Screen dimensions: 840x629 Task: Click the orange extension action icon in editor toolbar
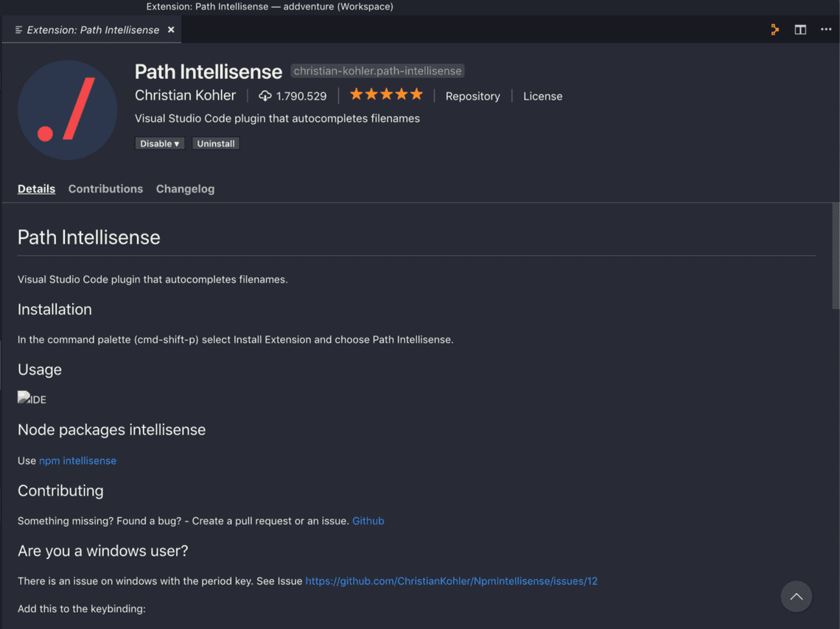click(774, 29)
